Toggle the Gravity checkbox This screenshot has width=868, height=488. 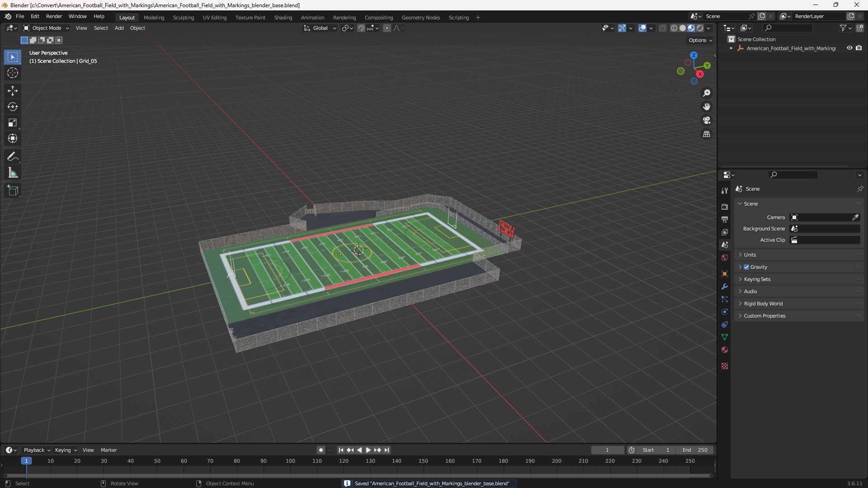coord(746,267)
